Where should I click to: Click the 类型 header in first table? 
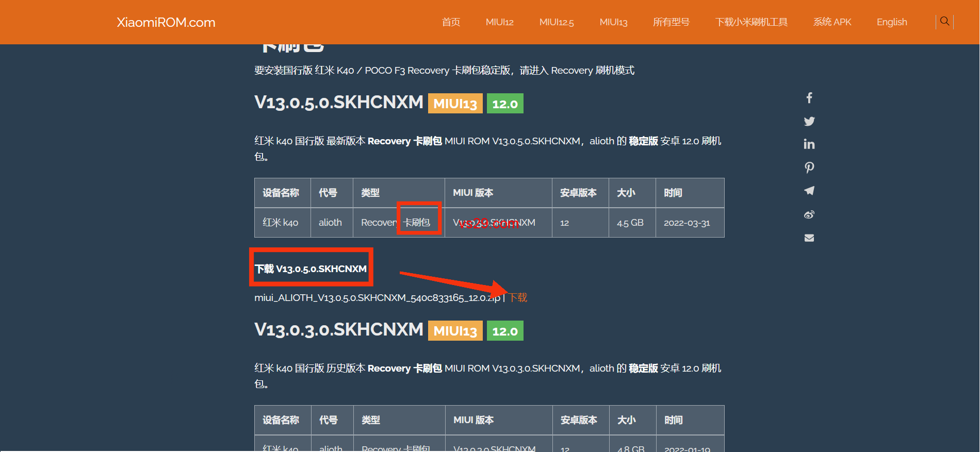[399, 193]
